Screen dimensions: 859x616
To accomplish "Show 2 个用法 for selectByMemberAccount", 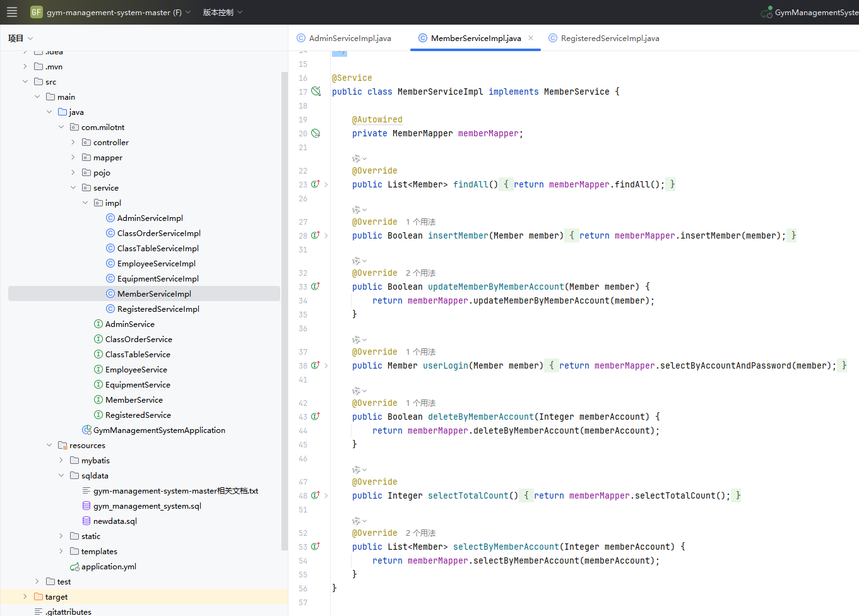I will tap(420, 533).
